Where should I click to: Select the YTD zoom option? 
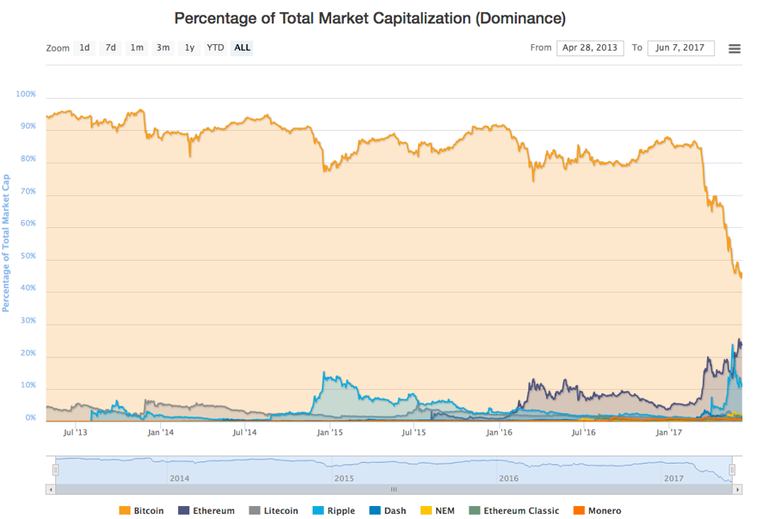[x=215, y=48]
